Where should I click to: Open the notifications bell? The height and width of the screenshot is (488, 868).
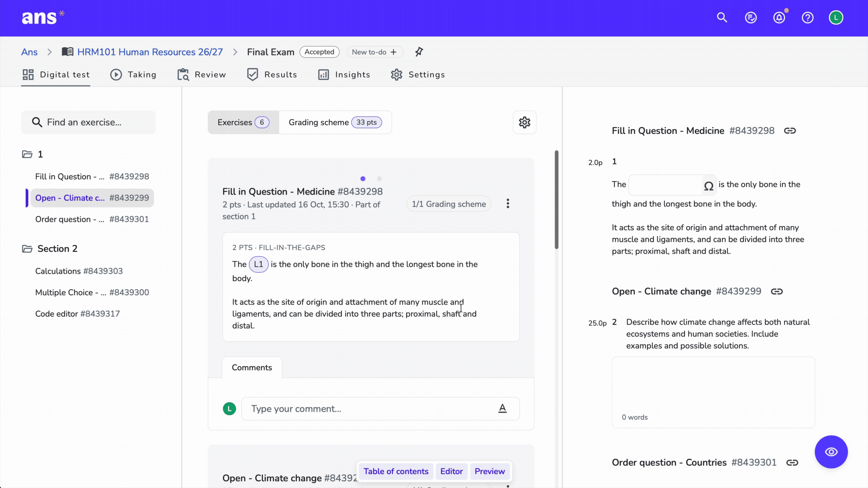pos(779,17)
